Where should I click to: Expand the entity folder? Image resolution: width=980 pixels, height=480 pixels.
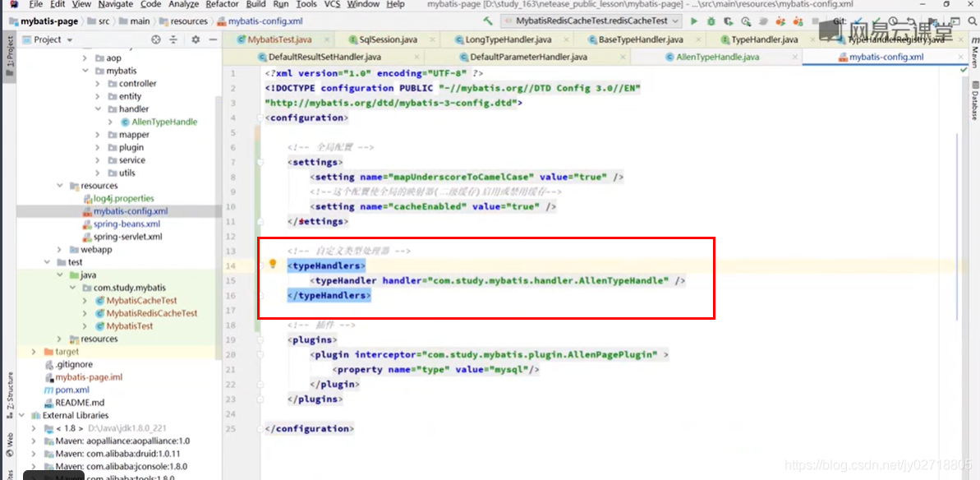point(98,96)
